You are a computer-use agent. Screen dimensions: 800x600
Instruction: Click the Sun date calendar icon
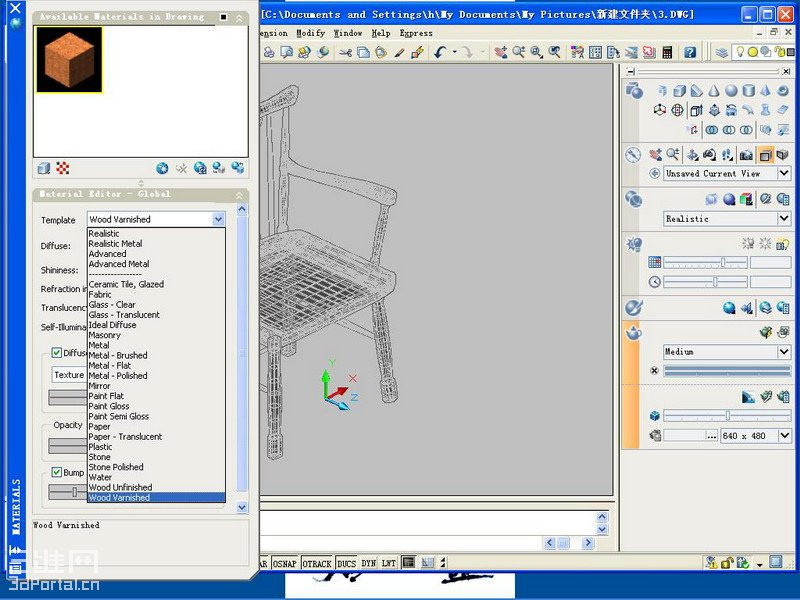pos(655,262)
